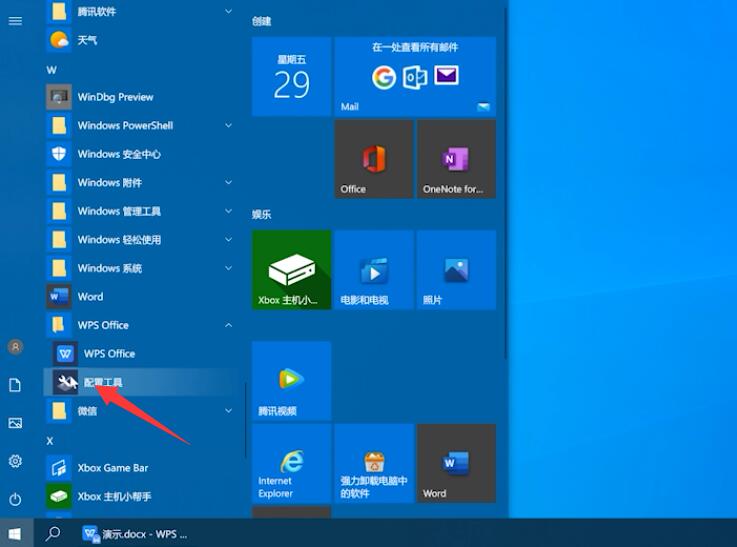
Task: Expand Windows 附件 folder chevron
Action: point(228,182)
